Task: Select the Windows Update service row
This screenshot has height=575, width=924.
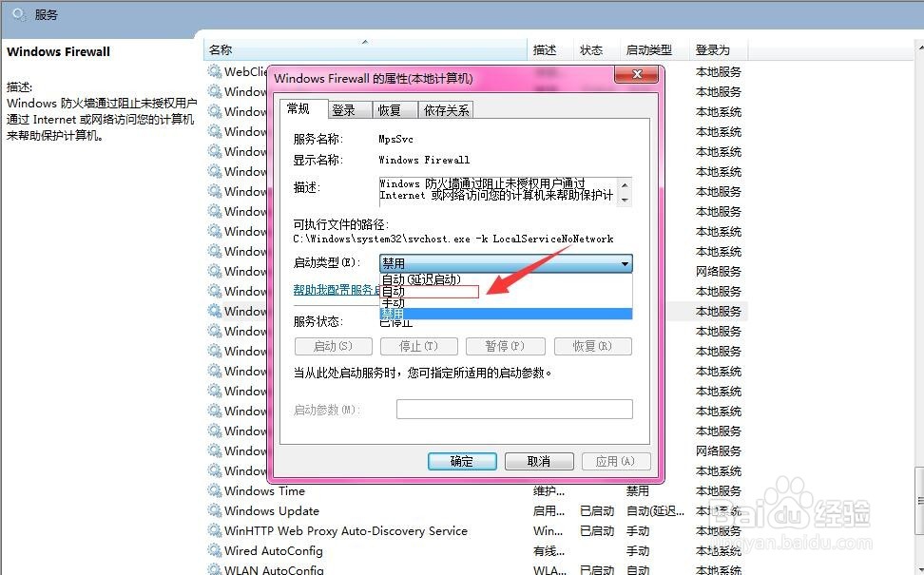Action: [x=476, y=510]
